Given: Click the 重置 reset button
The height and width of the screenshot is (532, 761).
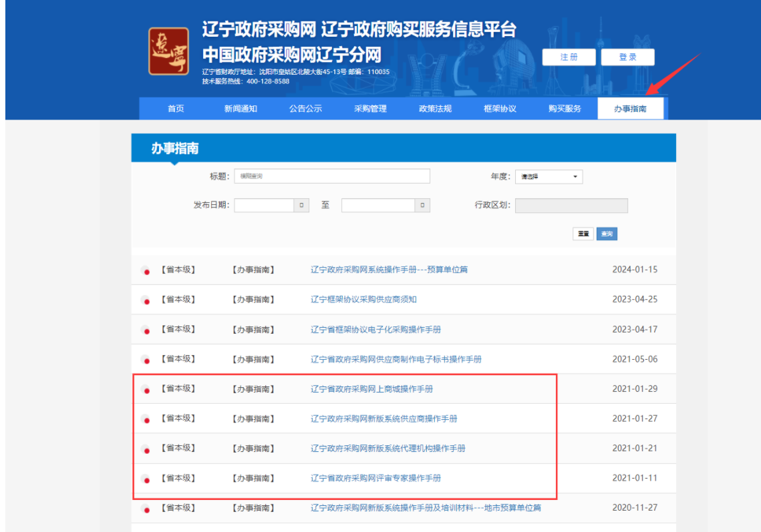Looking at the screenshot, I should [x=583, y=234].
